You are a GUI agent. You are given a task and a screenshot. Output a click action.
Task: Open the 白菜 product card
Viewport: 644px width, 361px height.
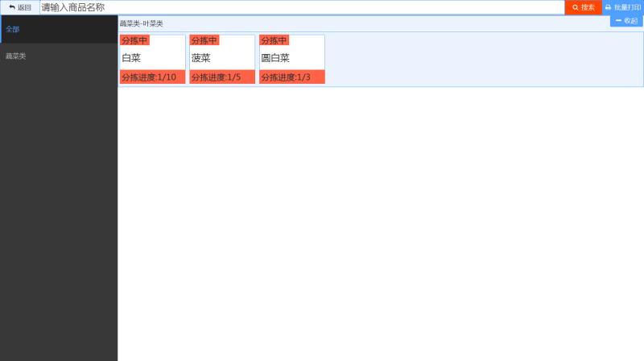pyautogui.click(x=152, y=58)
